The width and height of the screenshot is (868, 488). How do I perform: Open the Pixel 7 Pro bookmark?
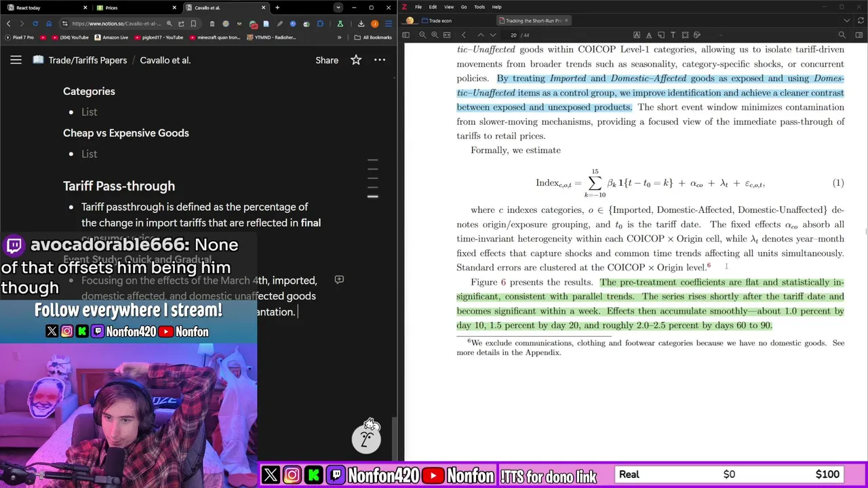(20, 37)
